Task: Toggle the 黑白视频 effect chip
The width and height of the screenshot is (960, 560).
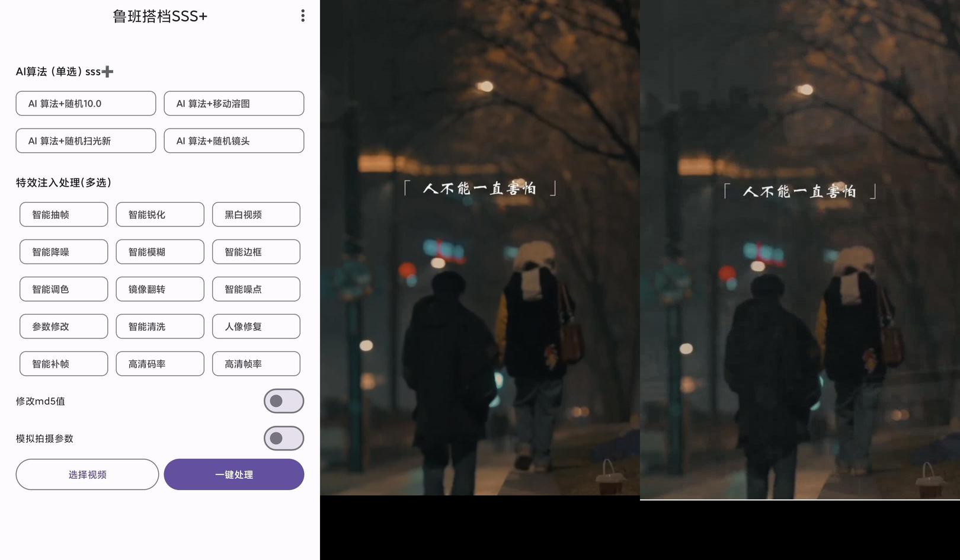Action: click(x=256, y=215)
